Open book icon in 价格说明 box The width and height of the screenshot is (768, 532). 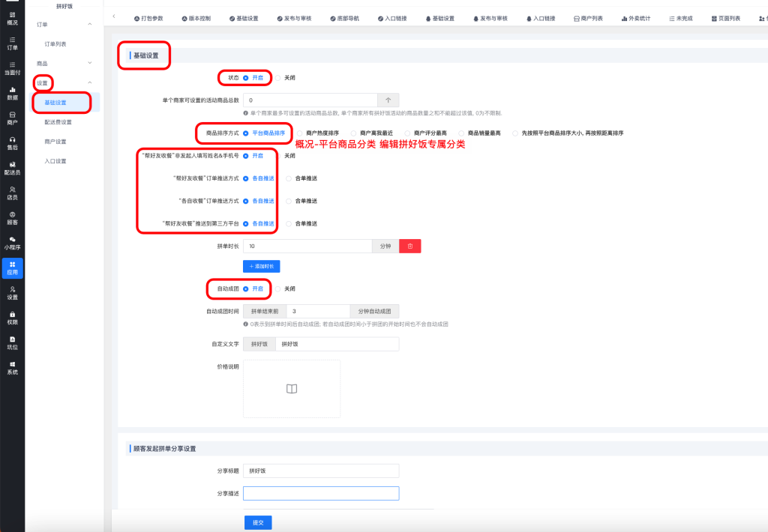coord(292,388)
